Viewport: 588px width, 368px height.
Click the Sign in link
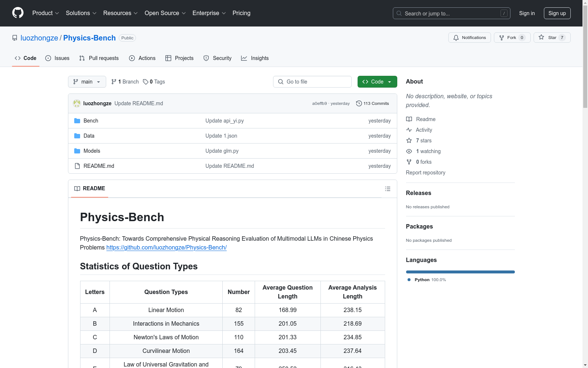point(527,13)
